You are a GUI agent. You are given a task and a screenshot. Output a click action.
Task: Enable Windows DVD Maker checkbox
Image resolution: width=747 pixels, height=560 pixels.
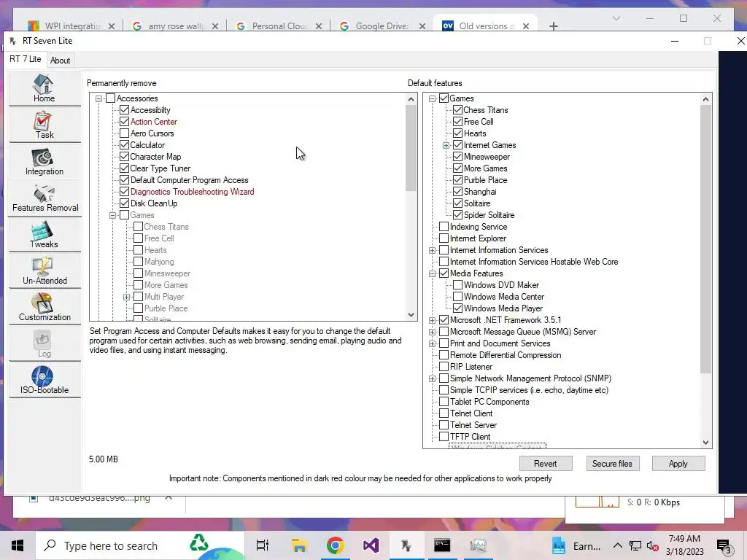click(x=458, y=285)
